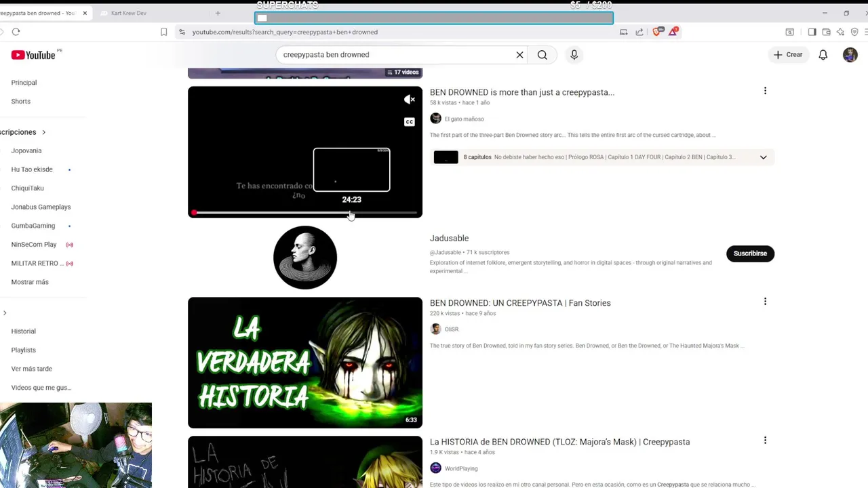Viewport: 868px width, 488px height.
Task: Click the Crear button
Action: click(788, 55)
